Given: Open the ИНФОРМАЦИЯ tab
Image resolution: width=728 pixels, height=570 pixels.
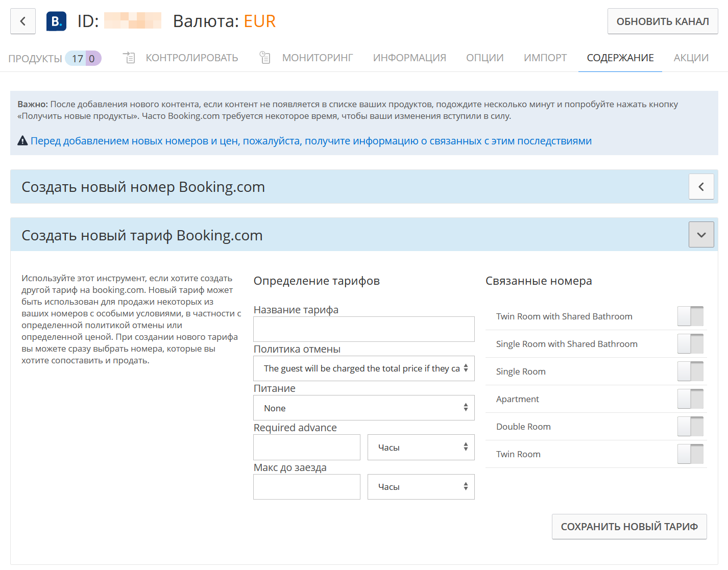Looking at the screenshot, I should click(409, 58).
